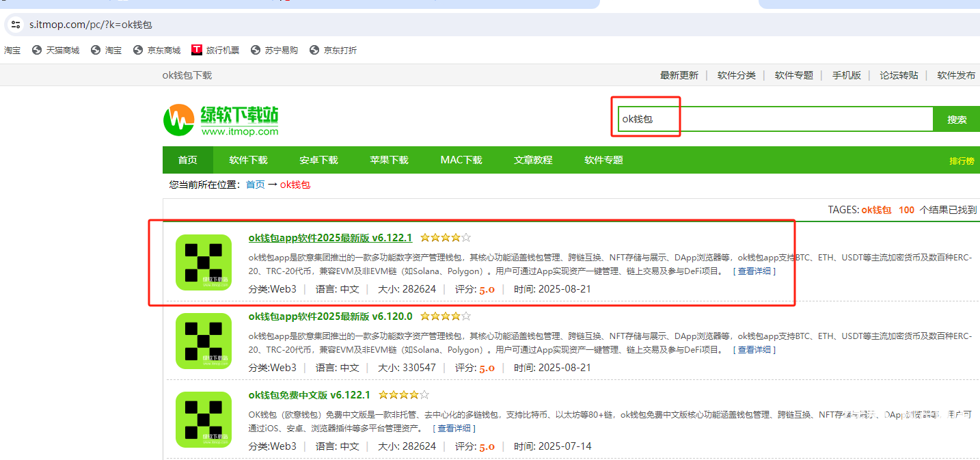Open the first ok钱包app v6.122.1 app icon
The width and height of the screenshot is (980, 460).
click(x=204, y=262)
